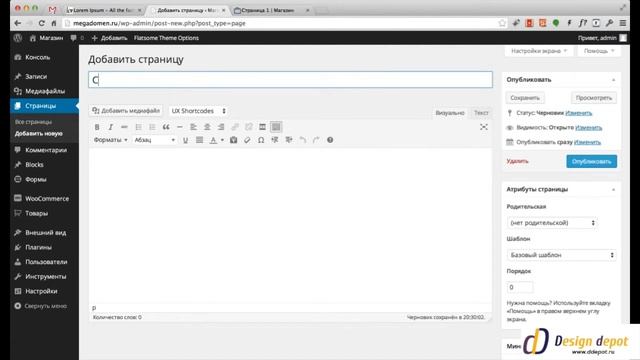Insert or edit a link

click(235, 127)
